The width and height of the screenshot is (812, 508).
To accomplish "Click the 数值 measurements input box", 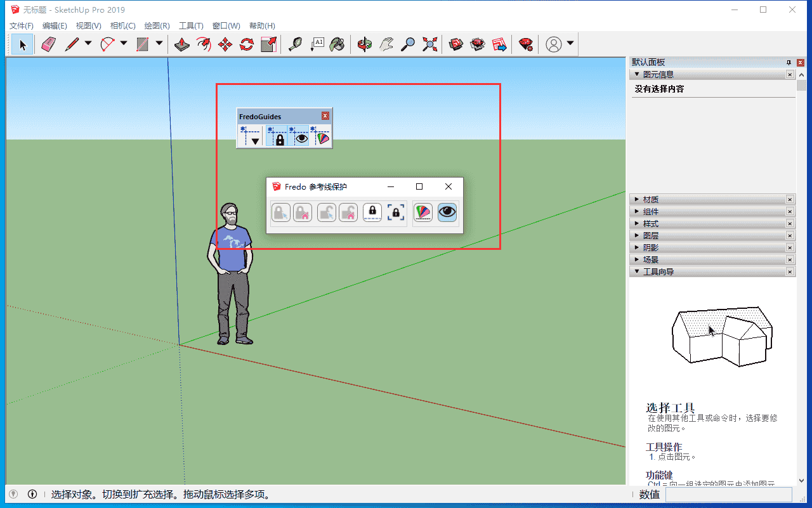I will tap(728, 495).
